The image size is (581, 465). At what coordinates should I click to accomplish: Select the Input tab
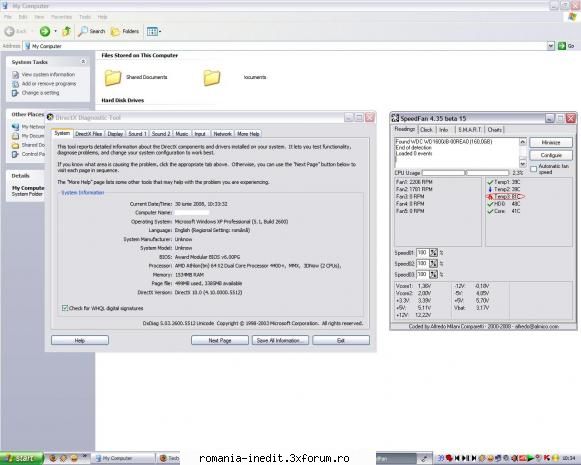click(200, 134)
